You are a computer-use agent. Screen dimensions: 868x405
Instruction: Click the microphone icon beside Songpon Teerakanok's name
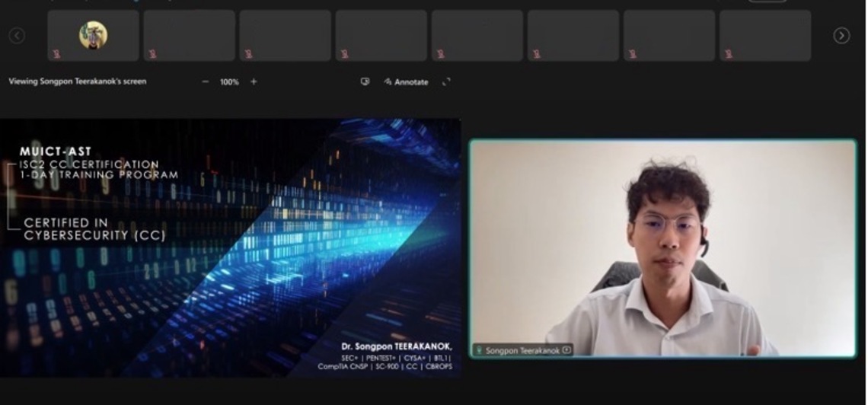[x=479, y=350]
